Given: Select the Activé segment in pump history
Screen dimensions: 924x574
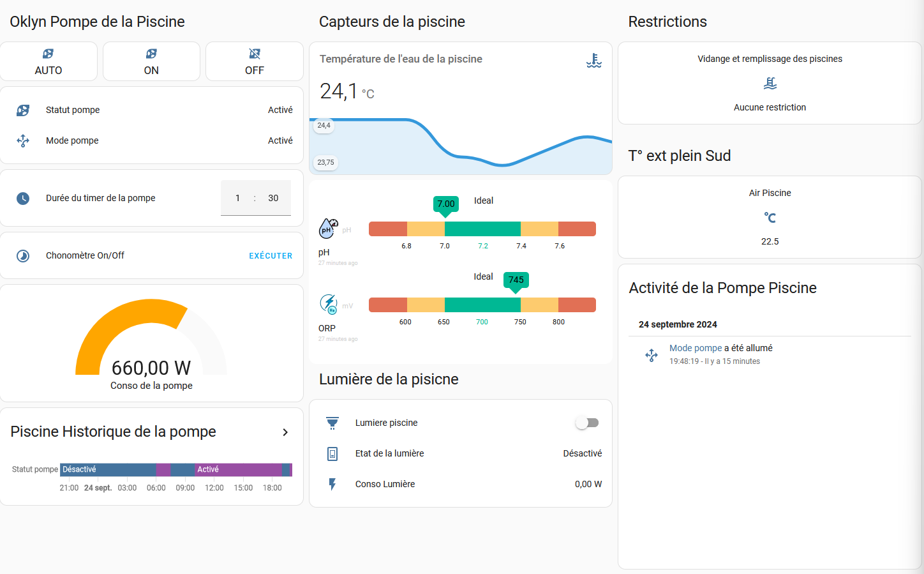Looking at the screenshot, I should pos(239,470).
